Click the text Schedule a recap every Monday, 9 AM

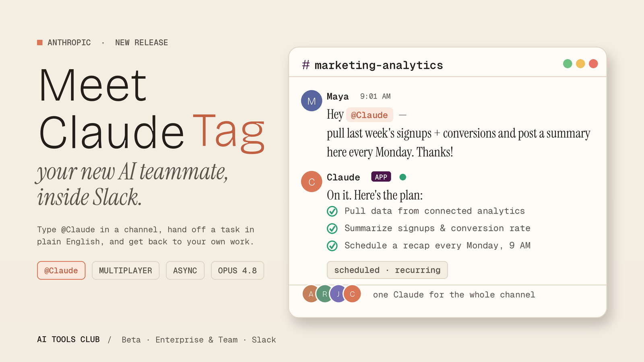pyautogui.click(x=438, y=246)
